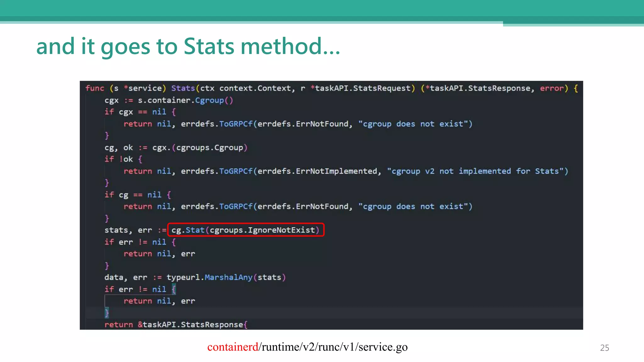Click the line 'if cg == nil {'

click(138, 195)
